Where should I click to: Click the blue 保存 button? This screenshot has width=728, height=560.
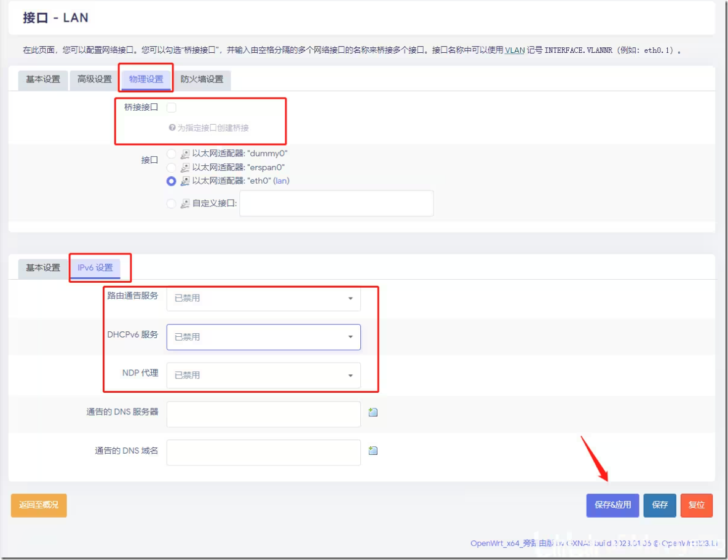click(660, 505)
